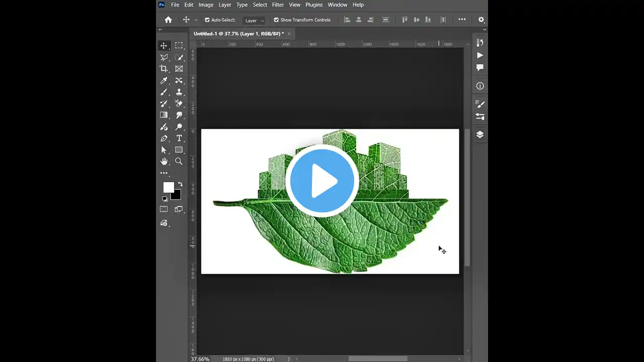Select the Zoom tool
Viewport: 644px width, 362px height.
pyautogui.click(x=179, y=161)
